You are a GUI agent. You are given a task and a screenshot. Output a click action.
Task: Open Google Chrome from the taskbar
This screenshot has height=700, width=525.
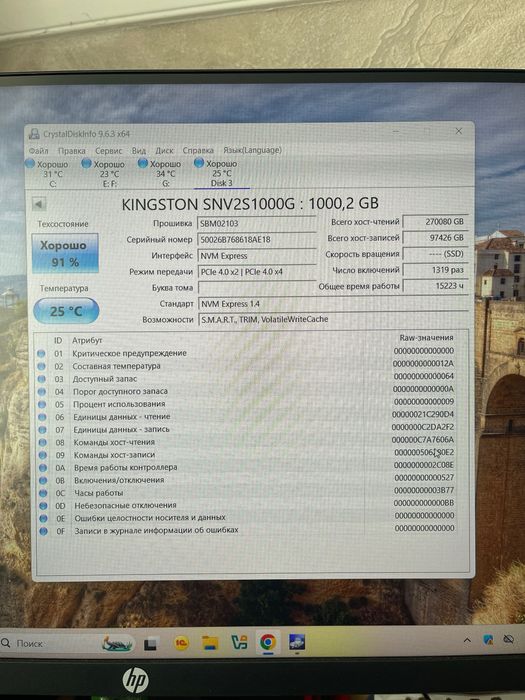(x=267, y=642)
